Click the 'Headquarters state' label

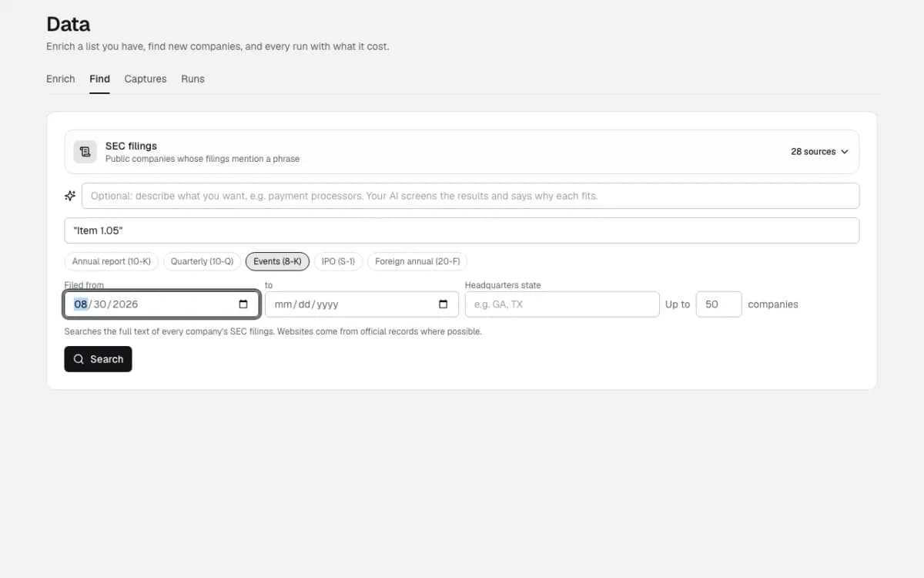[x=503, y=285]
